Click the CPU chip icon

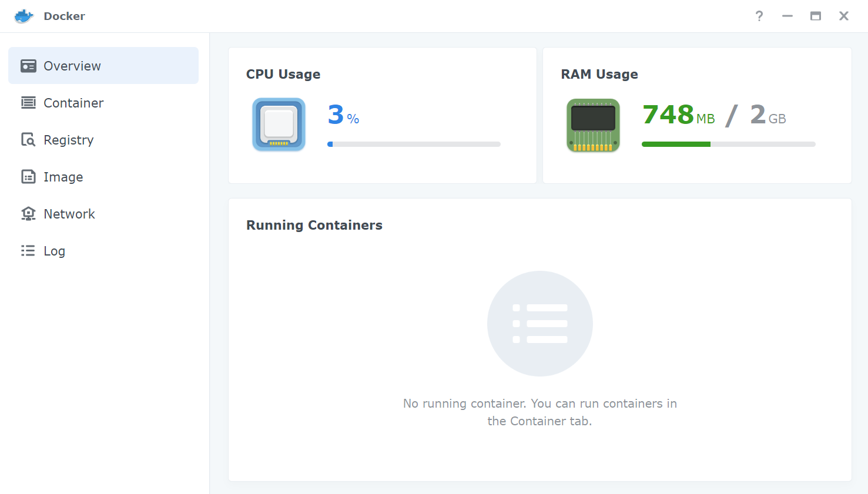[279, 125]
